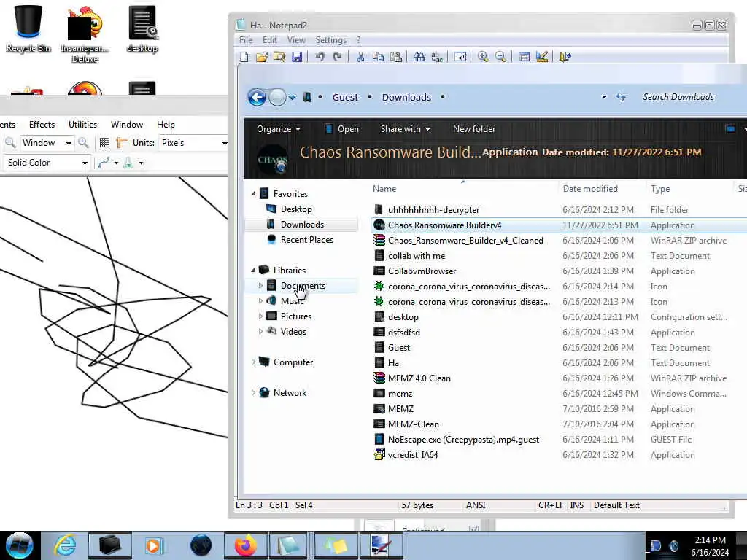This screenshot has height=560, width=747.
Task: Toggle the rulers icon in paint app
Action: [x=122, y=143]
